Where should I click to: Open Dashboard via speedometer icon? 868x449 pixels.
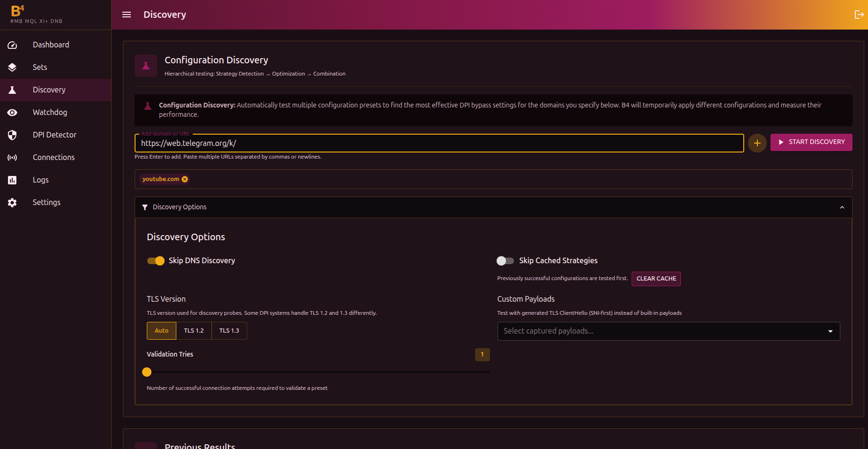(13, 45)
